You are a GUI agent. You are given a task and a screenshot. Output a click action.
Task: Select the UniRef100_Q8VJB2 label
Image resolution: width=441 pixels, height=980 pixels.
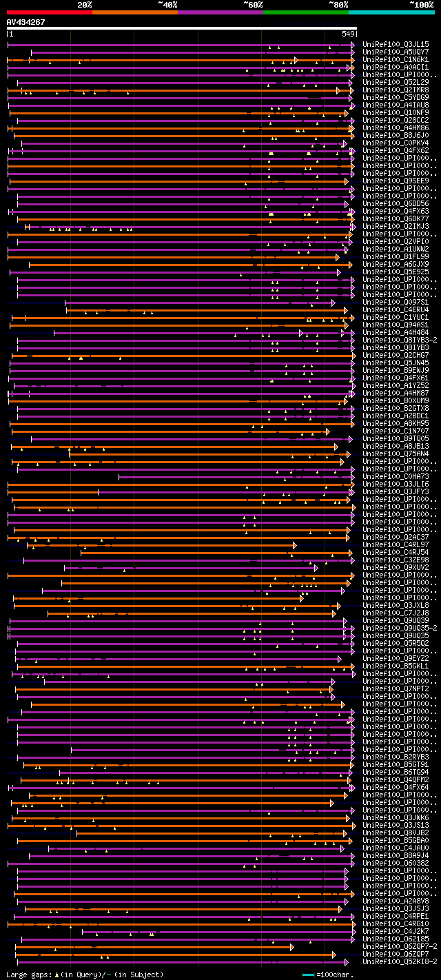pos(396,833)
